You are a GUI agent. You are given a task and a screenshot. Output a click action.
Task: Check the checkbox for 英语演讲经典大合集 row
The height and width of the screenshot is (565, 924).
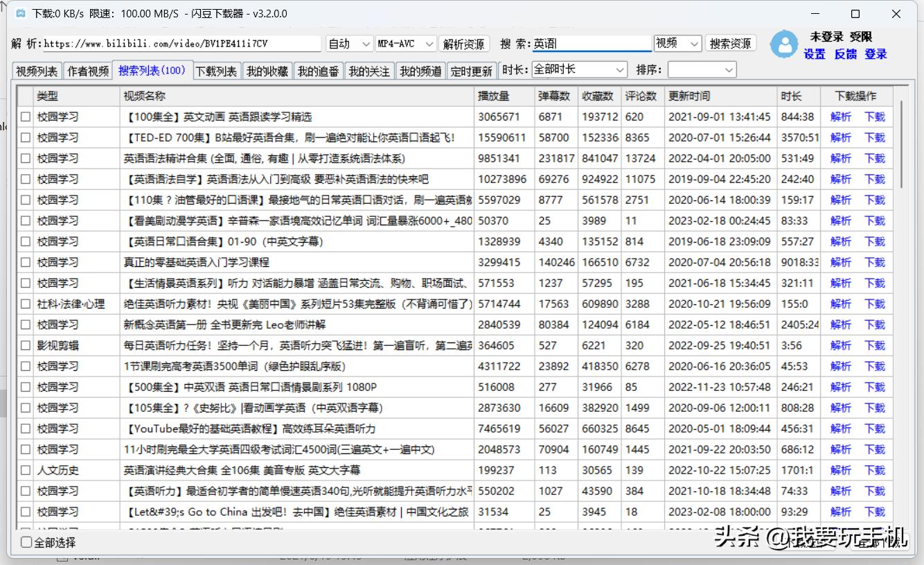(25, 470)
